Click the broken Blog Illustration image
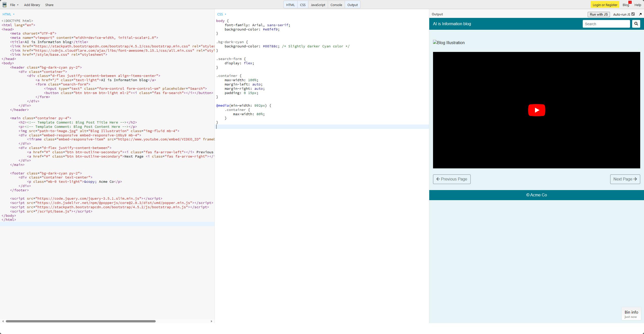644x334 pixels. click(449, 43)
